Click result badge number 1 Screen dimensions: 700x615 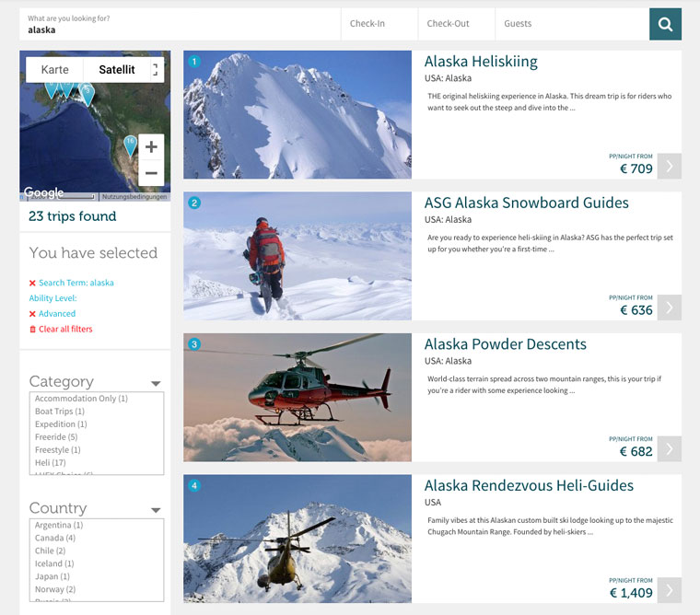(x=194, y=62)
